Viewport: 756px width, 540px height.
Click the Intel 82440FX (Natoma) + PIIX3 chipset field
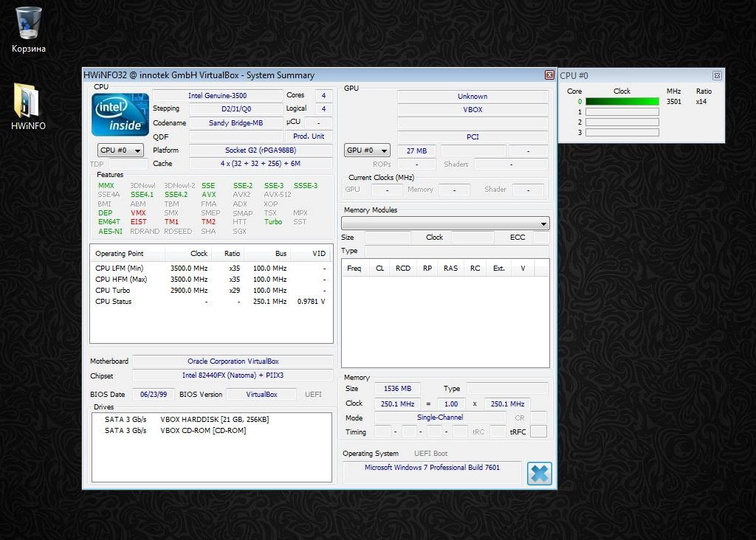click(x=233, y=375)
